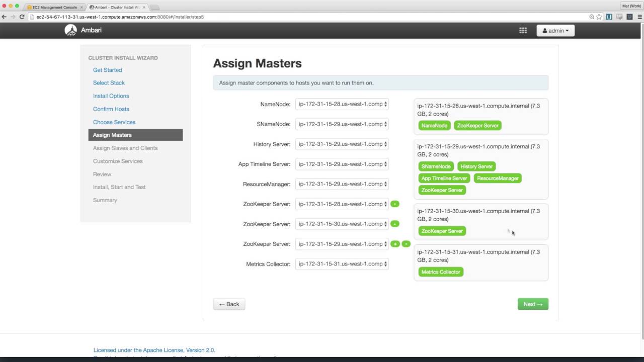Click the 'CLUSTER INSTALL WIZARD' sidebar heading

point(123,58)
